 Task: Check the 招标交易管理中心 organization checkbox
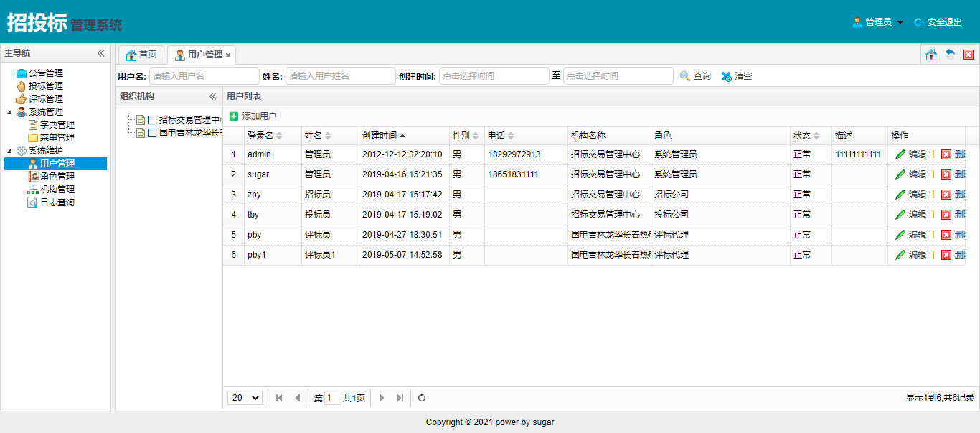pyautogui.click(x=152, y=120)
